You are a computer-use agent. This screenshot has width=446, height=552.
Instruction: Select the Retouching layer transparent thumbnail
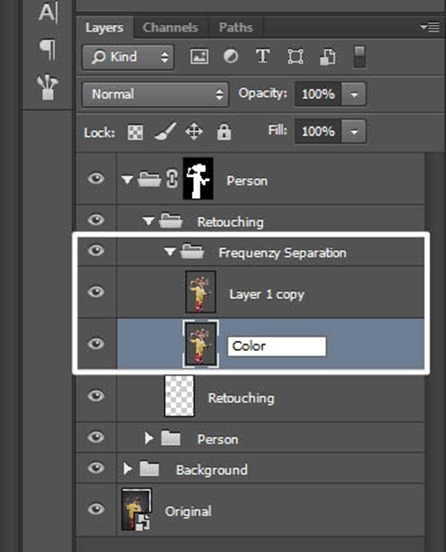pyautogui.click(x=180, y=396)
